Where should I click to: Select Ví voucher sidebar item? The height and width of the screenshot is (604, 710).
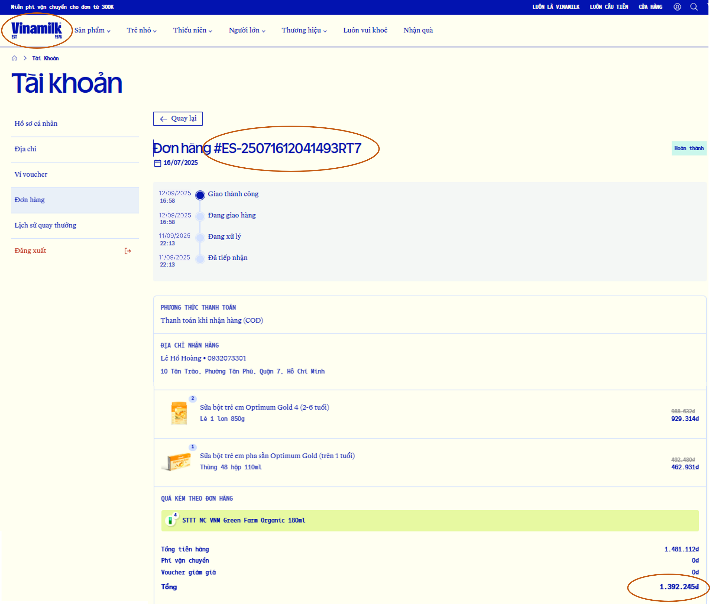75,174
